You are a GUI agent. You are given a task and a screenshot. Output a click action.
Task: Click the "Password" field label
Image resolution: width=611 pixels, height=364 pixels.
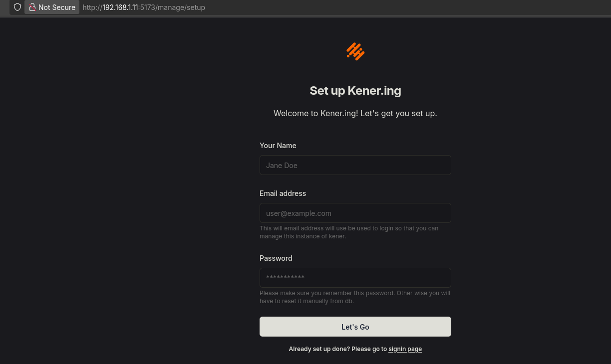276,258
